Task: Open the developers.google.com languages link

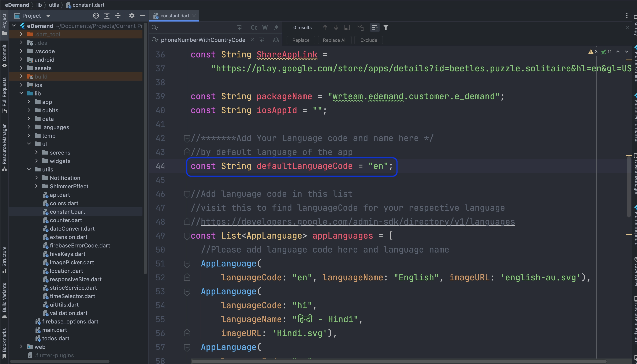Action: point(358,222)
